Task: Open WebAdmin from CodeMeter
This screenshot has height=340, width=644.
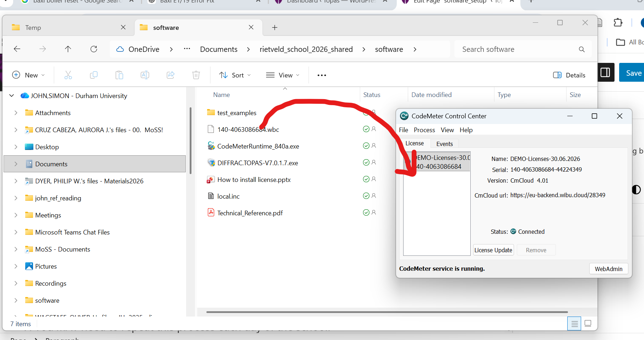Action: tap(608, 269)
